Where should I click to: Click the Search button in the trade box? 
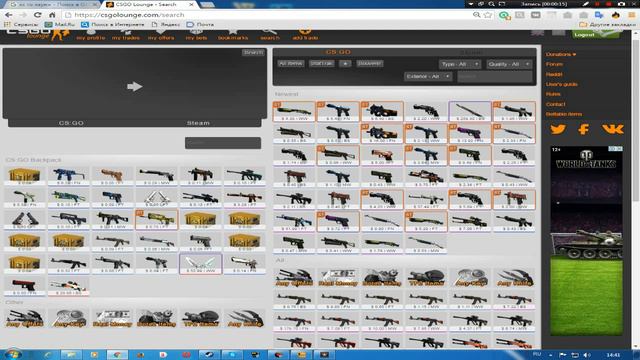tap(253, 52)
